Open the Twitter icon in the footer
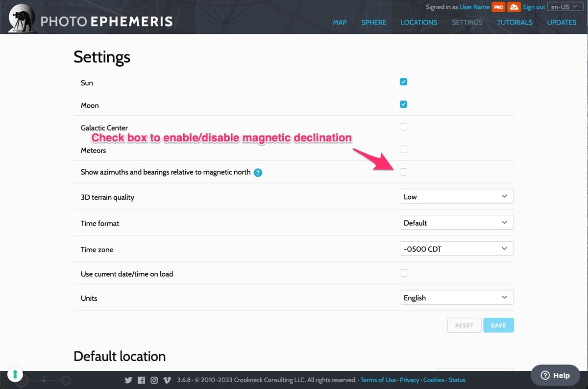The image size is (588, 389). point(128,380)
